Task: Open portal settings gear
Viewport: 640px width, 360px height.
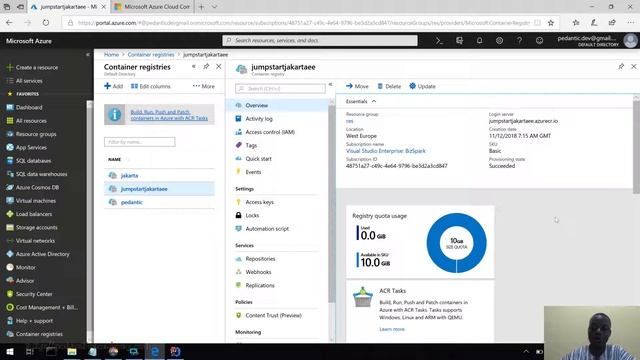Action: point(499,40)
